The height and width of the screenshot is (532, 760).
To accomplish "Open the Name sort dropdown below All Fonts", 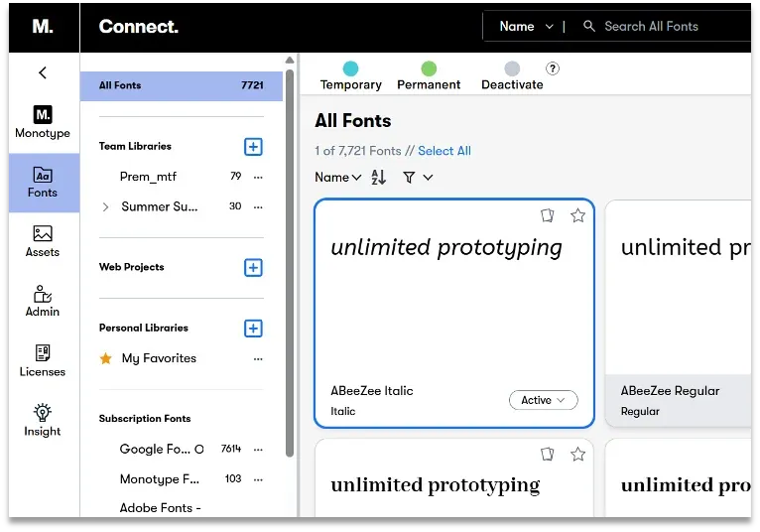I will pos(337,177).
